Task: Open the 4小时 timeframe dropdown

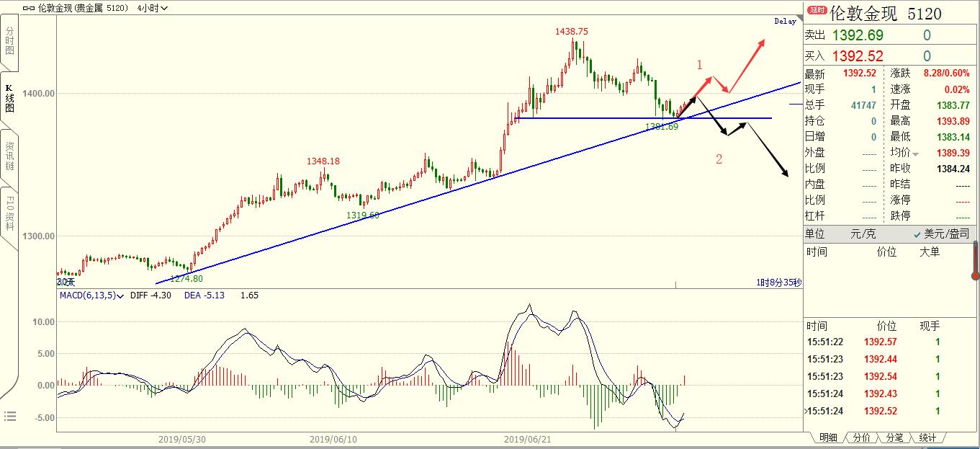Action: [153, 9]
